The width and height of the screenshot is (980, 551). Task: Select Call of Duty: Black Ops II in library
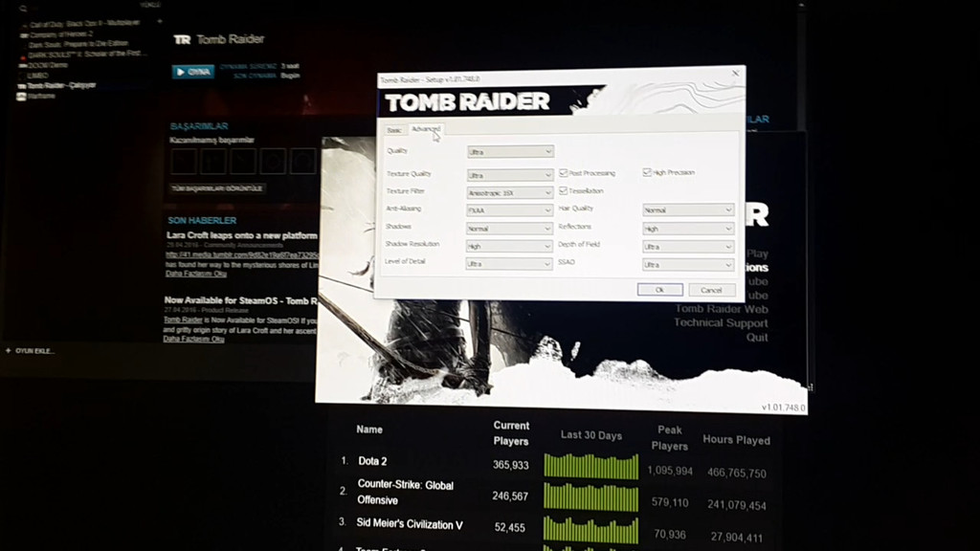coord(84,23)
